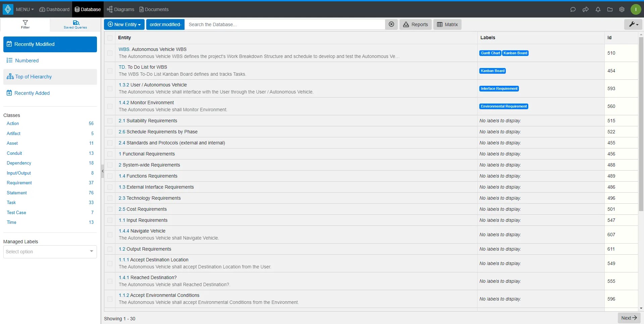Click the table vertical scrollbar

pyautogui.click(x=641, y=124)
